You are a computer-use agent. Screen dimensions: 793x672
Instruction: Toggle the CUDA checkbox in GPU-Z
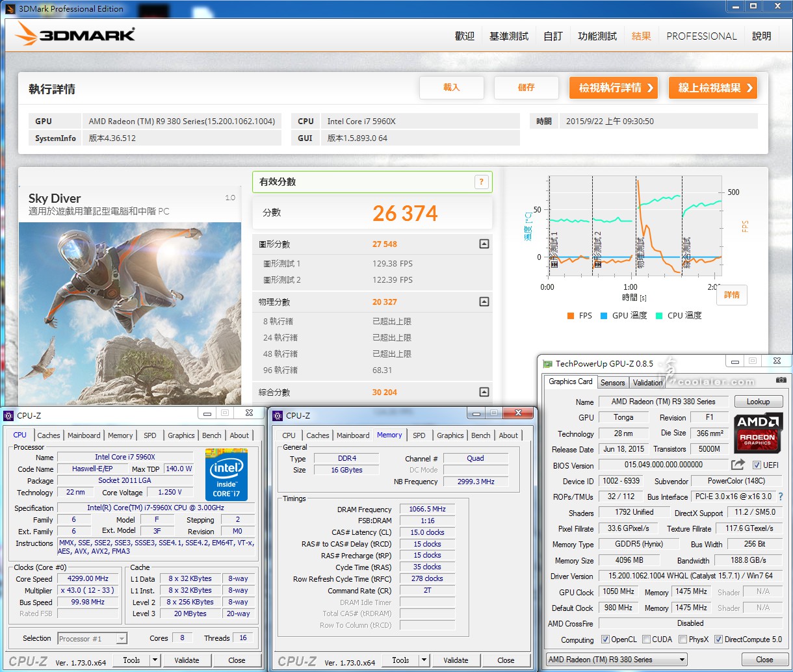coord(646,640)
